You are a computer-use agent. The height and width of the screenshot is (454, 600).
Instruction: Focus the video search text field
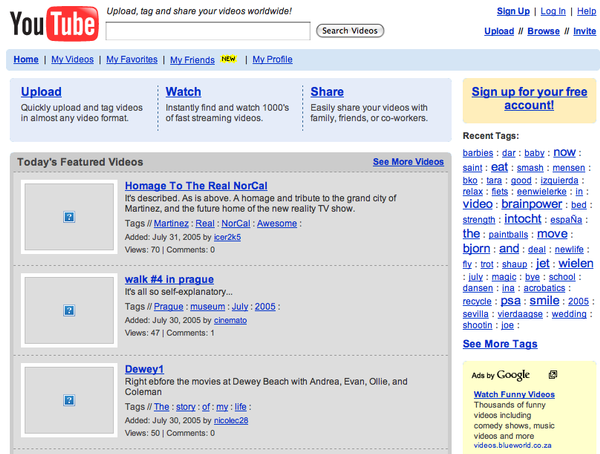(x=208, y=31)
